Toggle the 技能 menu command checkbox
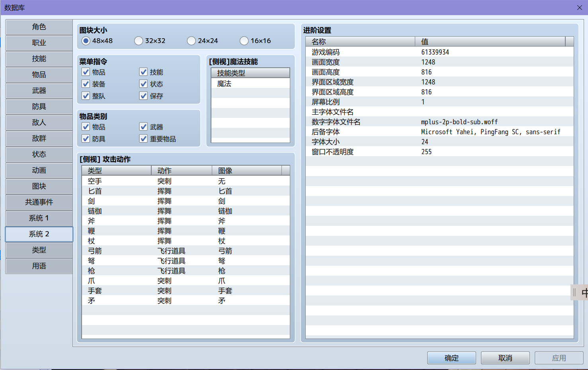588x370 pixels. coord(143,72)
